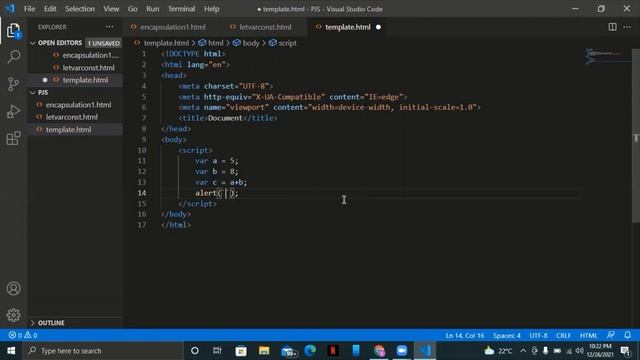
Task: Click the code minimap preview
Action: coord(608,56)
